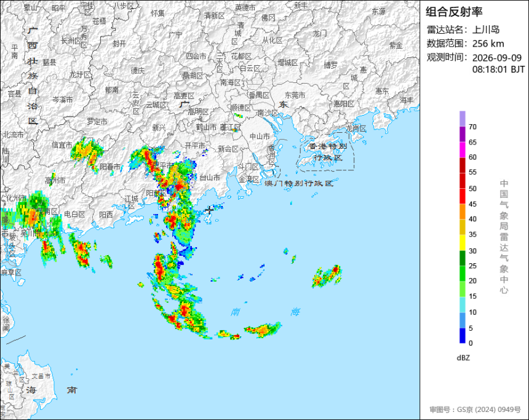Click the 惠东 label on the map
The width and height of the screenshot is (529, 420).
(382, 91)
